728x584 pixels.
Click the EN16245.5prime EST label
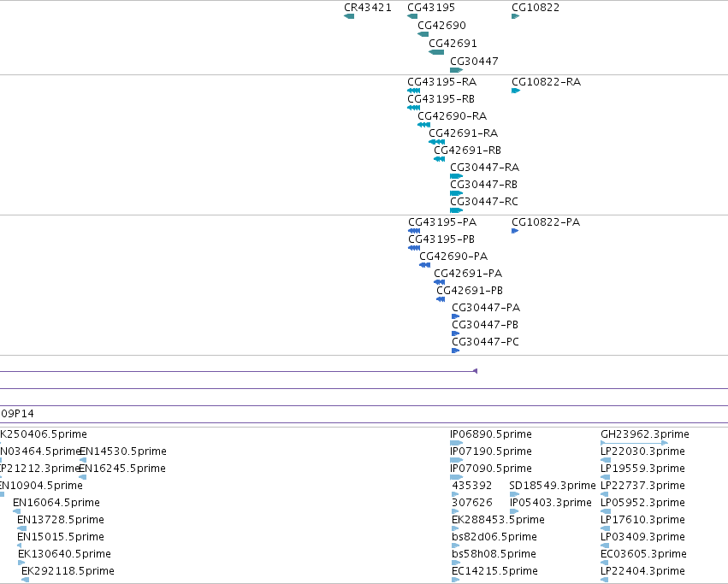(122, 469)
